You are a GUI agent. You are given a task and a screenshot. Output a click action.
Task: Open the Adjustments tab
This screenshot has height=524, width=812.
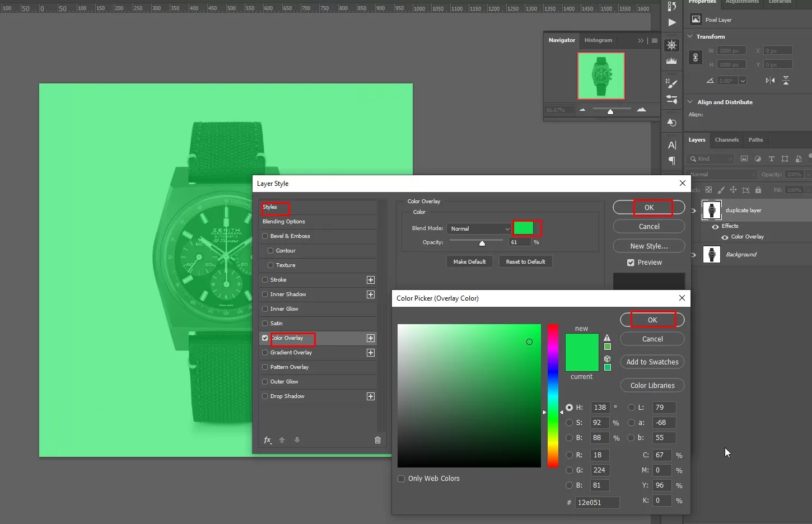(742, 2)
